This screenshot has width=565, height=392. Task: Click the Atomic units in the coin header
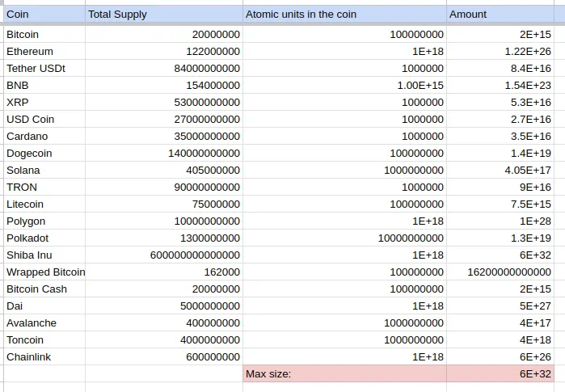(x=344, y=15)
